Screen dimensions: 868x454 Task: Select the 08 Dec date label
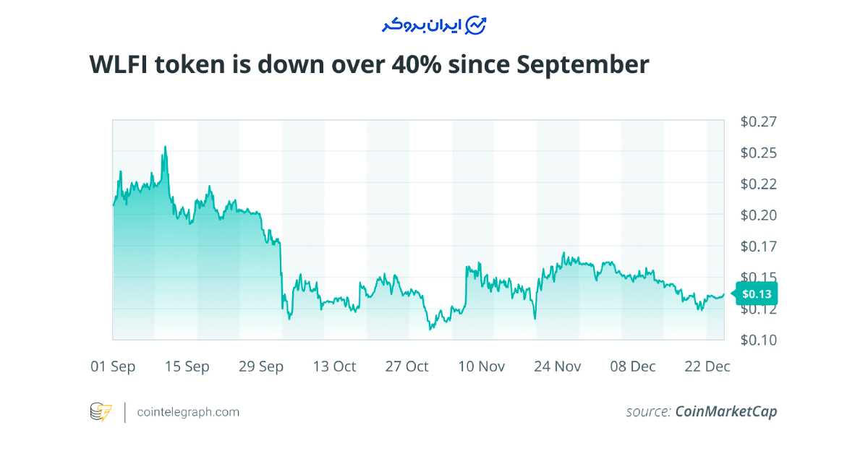[x=632, y=367]
